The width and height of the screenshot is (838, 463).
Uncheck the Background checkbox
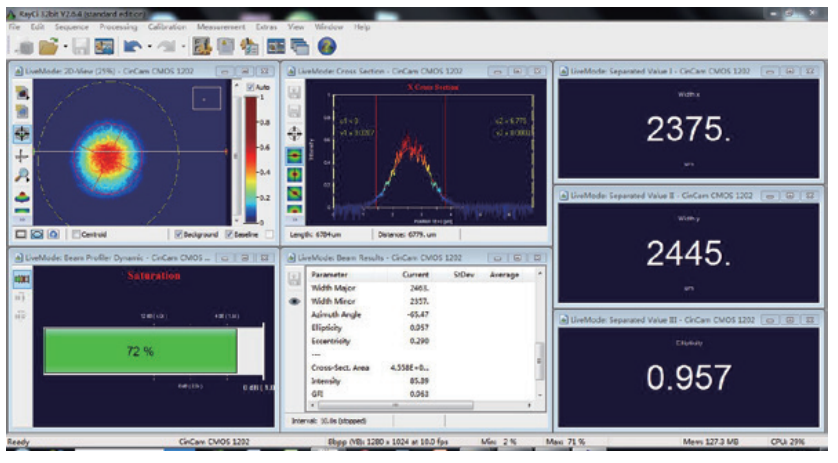(x=177, y=234)
